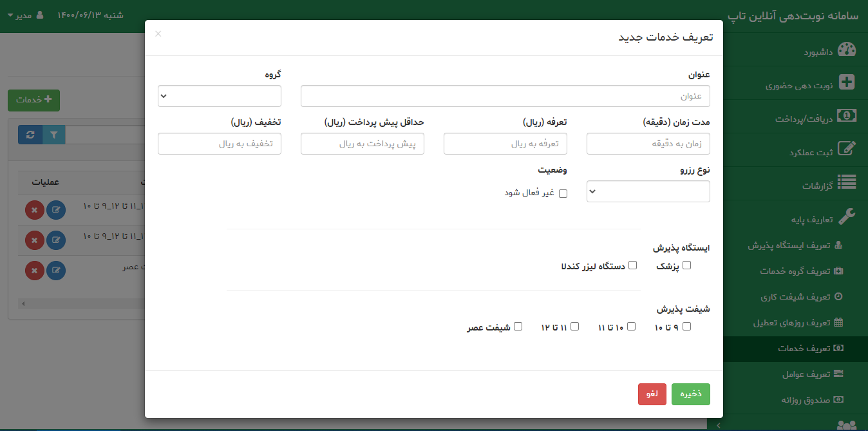Click the حداقل پیش پرداخت (ریال) input field

tap(363, 144)
